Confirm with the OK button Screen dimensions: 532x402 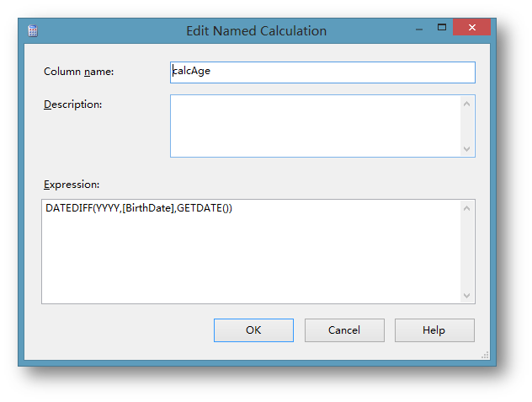click(253, 330)
